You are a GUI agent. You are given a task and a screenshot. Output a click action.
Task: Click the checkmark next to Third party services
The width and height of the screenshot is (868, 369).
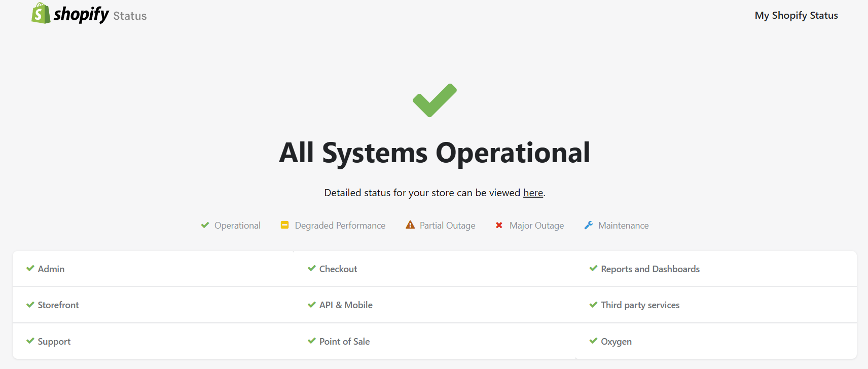593,305
